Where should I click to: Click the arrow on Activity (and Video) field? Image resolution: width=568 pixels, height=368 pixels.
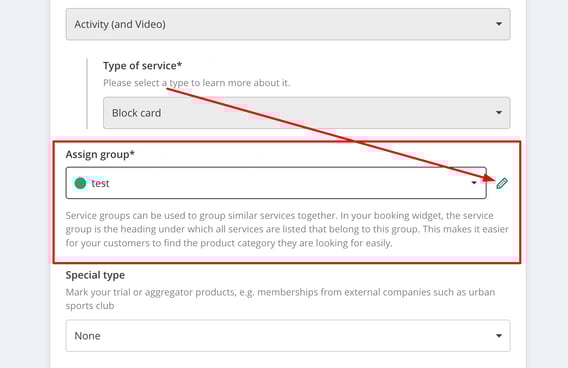point(499,24)
